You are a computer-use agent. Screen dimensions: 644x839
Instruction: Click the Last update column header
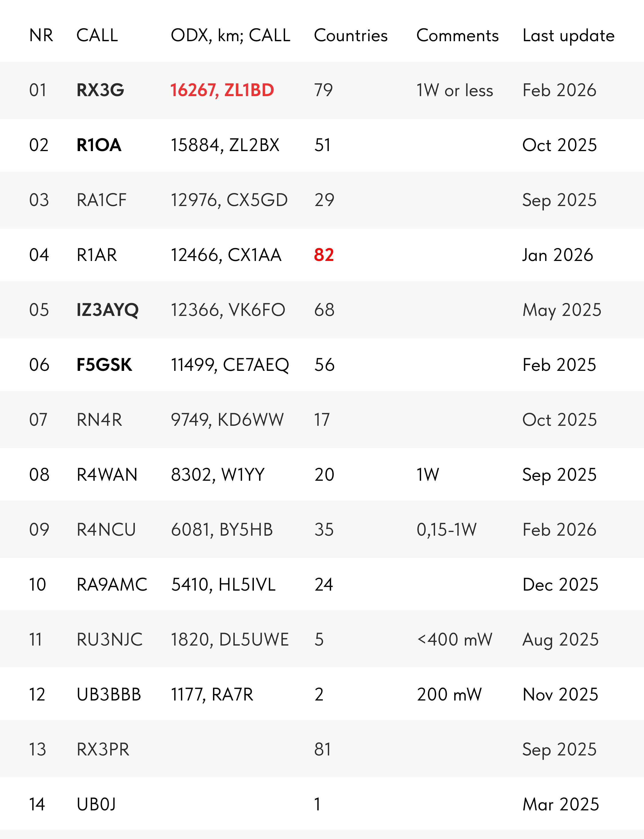coord(568,36)
